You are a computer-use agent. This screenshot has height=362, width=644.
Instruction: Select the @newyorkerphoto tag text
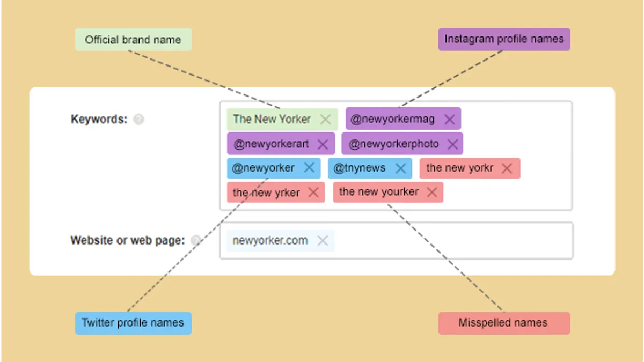pyautogui.click(x=393, y=144)
